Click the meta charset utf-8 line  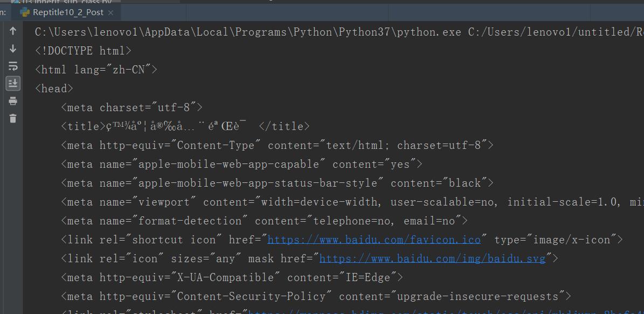[131, 107]
